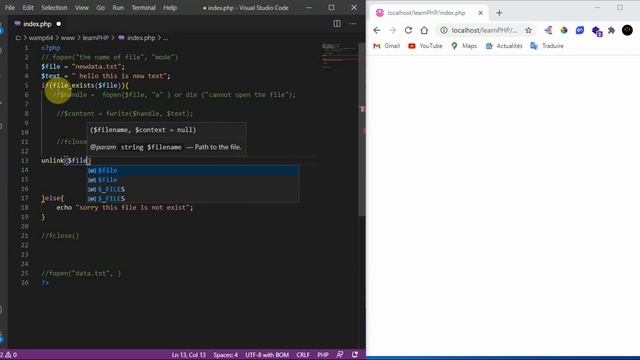The width and height of the screenshot is (640, 360).
Task: Open the Selection menu
Action: click(x=54, y=8)
